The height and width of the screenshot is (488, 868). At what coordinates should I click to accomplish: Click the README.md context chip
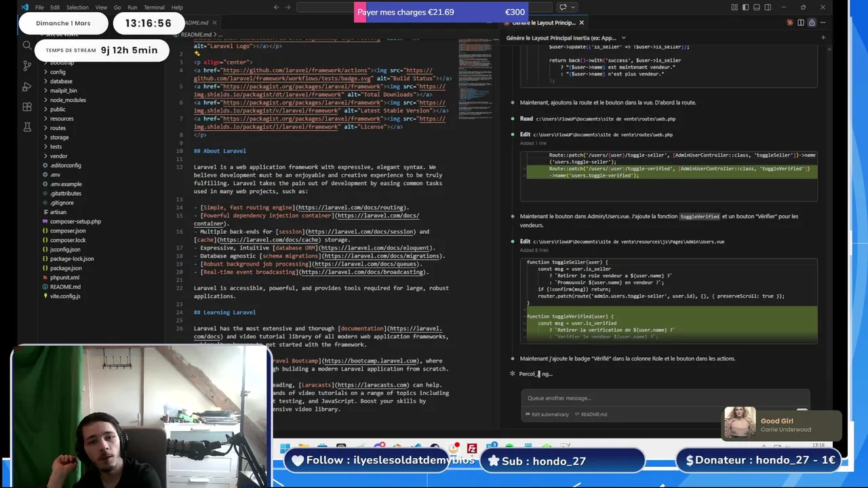pyautogui.click(x=591, y=414)
